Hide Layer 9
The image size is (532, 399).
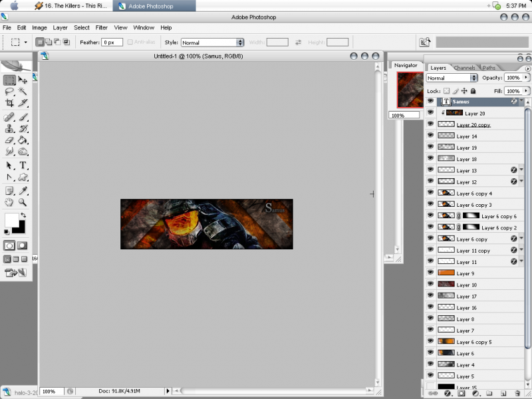(x=430, y=273)
